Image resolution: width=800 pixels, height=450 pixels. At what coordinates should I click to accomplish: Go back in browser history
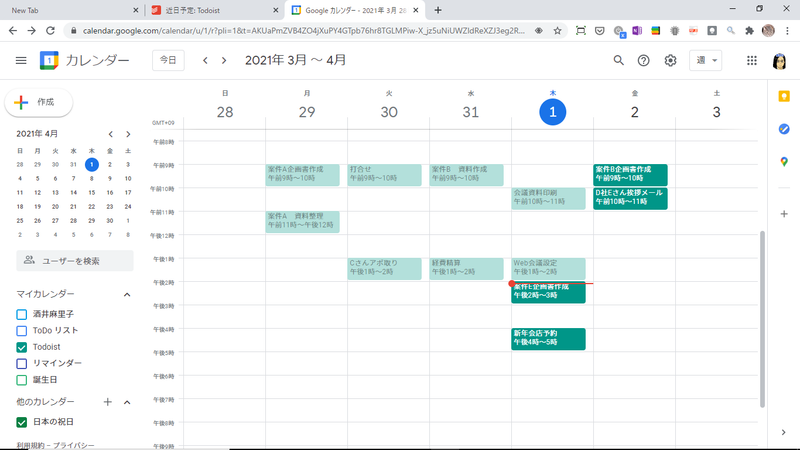(x=13, y=31)
